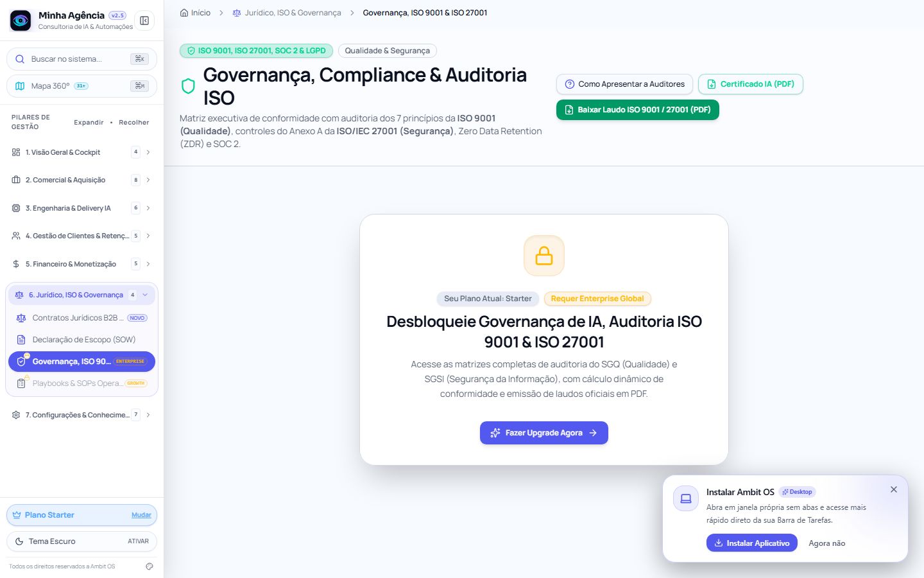Click the shield icon beside the page heading
924x578 pixels.
point(188,86)
